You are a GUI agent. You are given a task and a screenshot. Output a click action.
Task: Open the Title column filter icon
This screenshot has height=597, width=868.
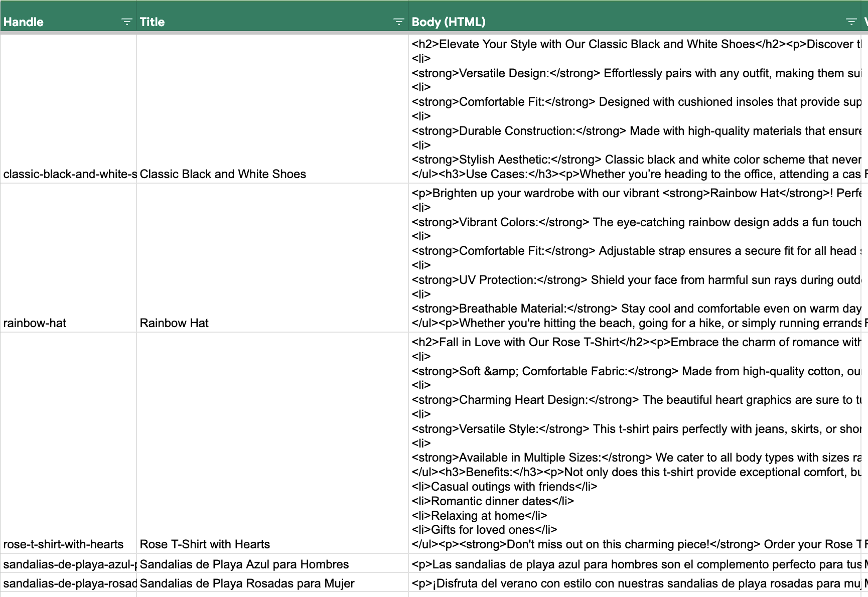[398, 22]
